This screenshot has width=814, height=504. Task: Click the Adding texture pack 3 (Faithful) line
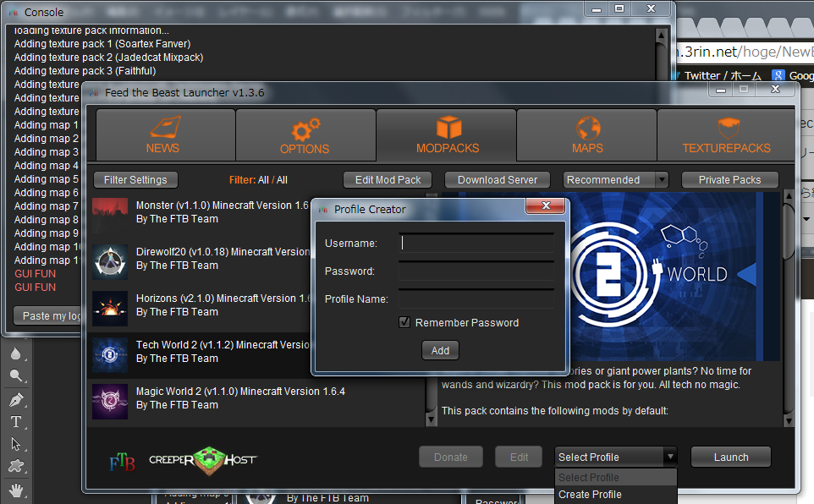click(85, 70)
